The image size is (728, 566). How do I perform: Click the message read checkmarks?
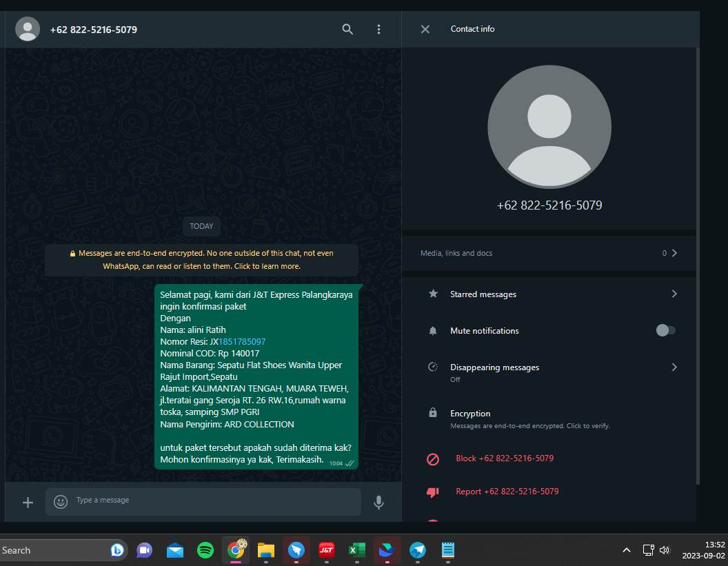point(350,463)
